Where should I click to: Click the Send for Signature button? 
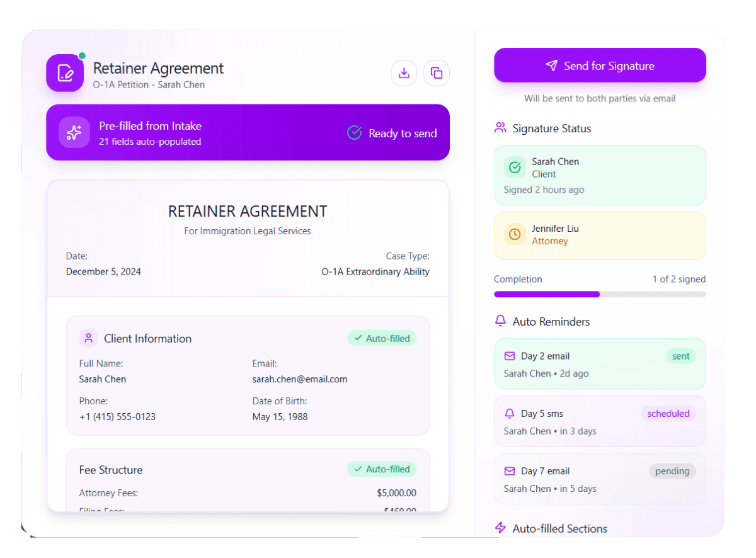[x=600, y=65]
